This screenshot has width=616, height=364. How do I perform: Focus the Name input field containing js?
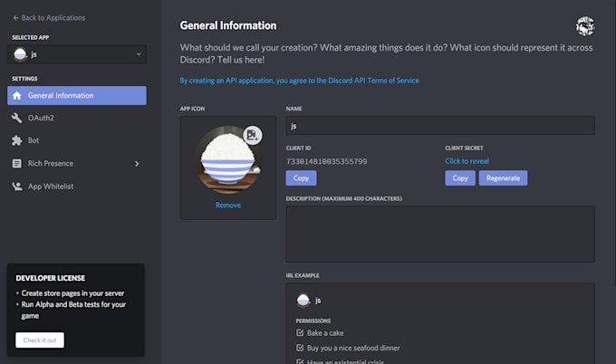click(440, 126)
